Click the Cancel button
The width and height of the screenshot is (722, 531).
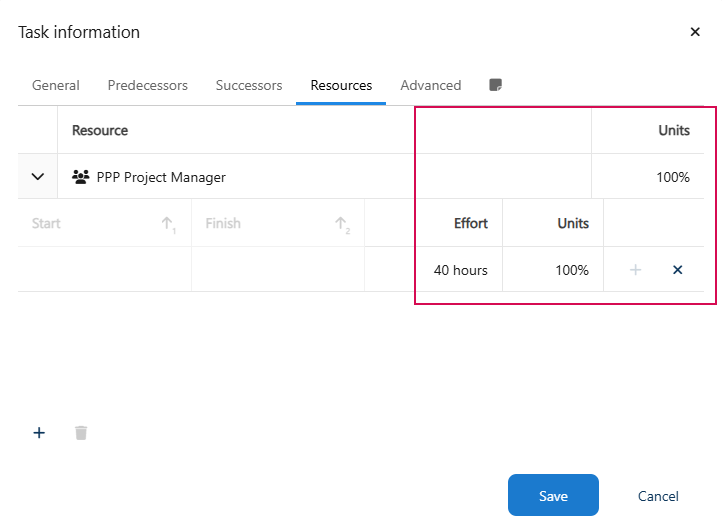(x=658, y=496)
